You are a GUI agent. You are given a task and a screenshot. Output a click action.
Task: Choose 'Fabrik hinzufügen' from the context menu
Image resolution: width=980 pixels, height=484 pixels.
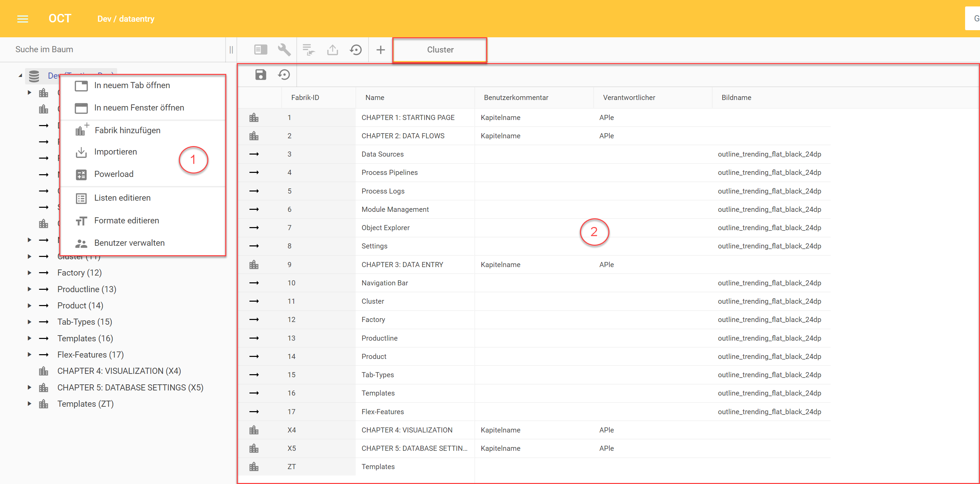(x=127, y=130)
